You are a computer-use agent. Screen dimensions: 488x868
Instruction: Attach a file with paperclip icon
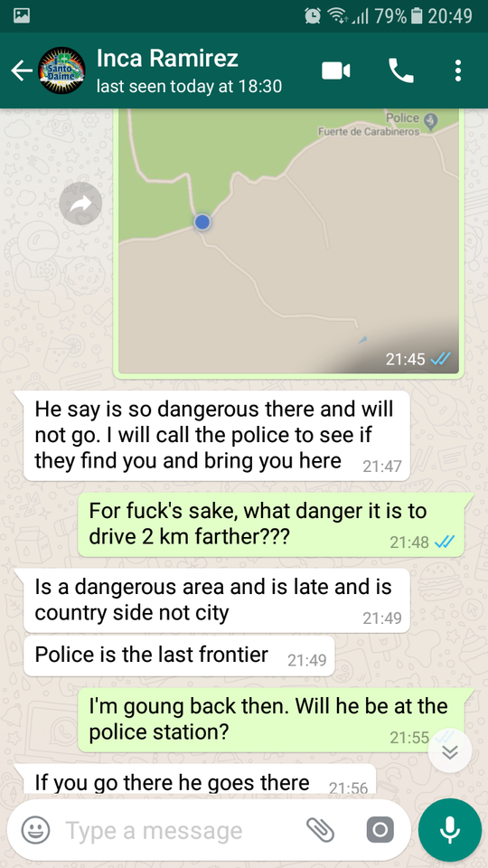pyautogui.click(x=320, y=830)
